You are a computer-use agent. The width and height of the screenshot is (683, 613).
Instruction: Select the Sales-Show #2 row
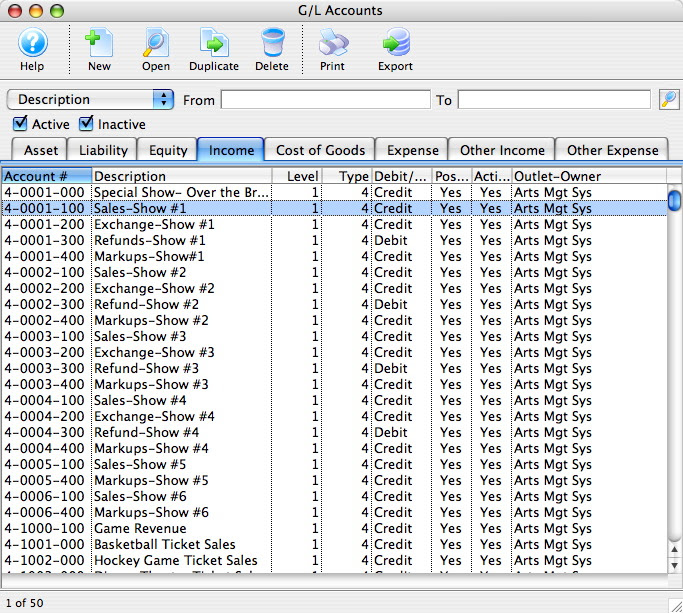click(x=334, y=272)
